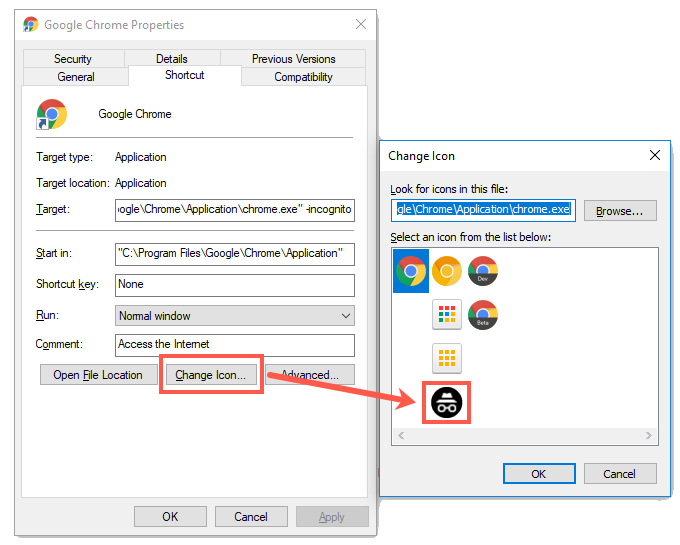680x545 pixels.
Task: Click the Change Icon... button
Action: 211,375
